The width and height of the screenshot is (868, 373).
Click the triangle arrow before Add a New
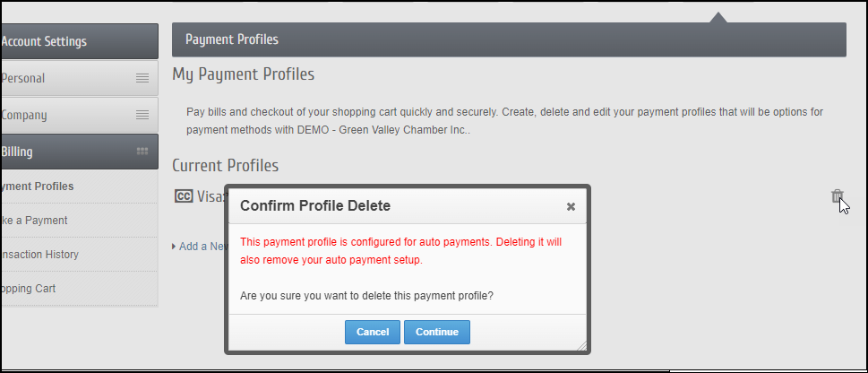[174, 247]
